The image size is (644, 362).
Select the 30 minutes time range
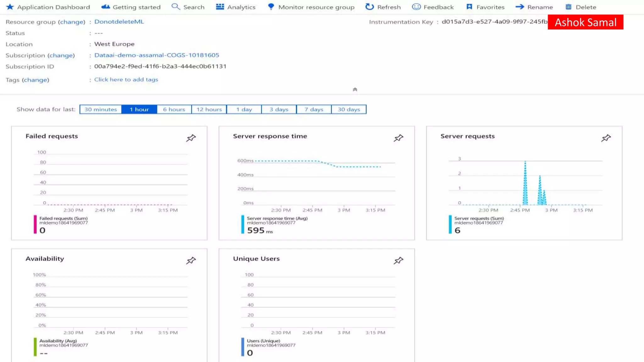(101, 109)
